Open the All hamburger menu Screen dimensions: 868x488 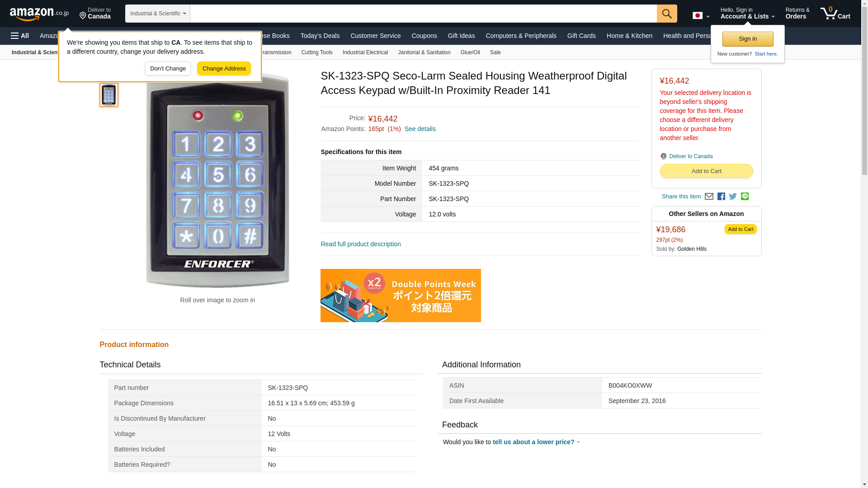[20, 36]
